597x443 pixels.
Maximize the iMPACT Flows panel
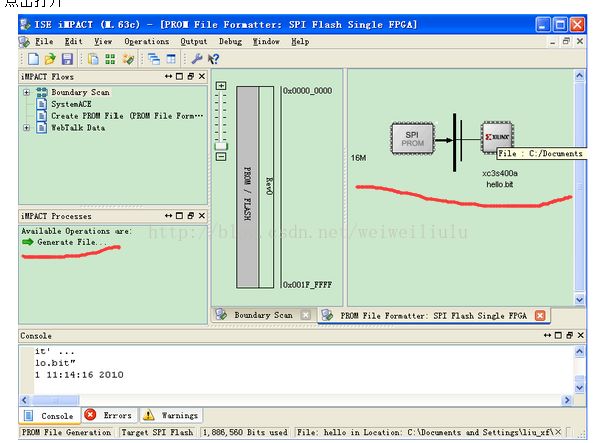tap(179, 76)
